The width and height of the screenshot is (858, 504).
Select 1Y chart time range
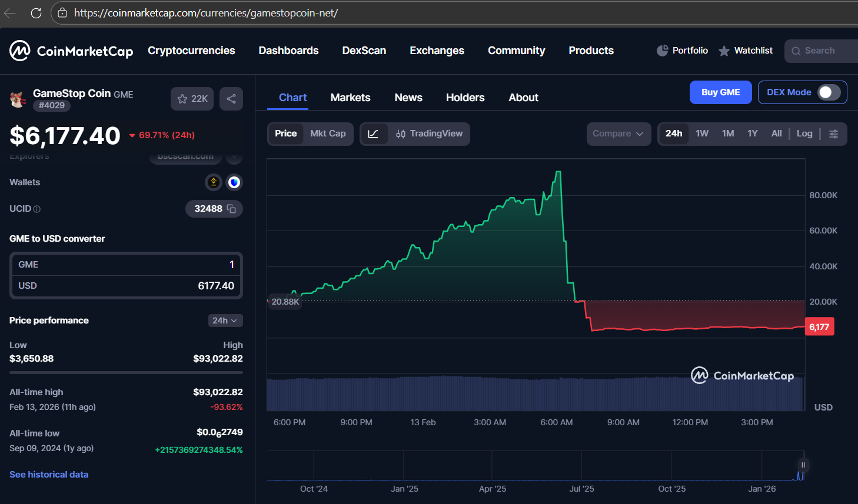point(753,134)
